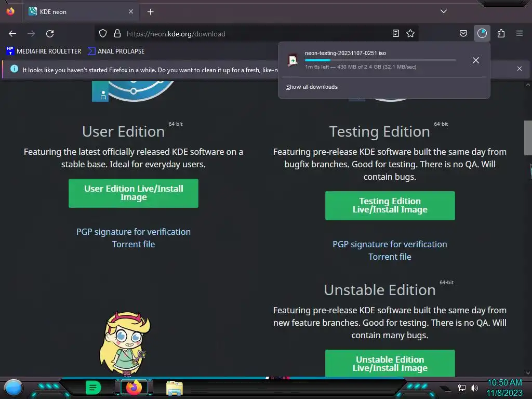
Task: Click the downloads progress toolbar icon
Action: [x=482, y=34]
